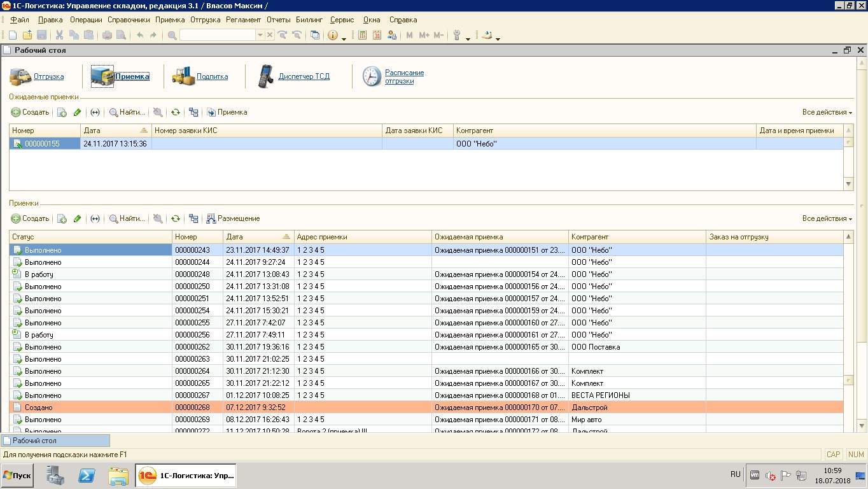Switch to Рабочий стол tab at bottom
Screen dimensions: 868x489
(55, 441)
